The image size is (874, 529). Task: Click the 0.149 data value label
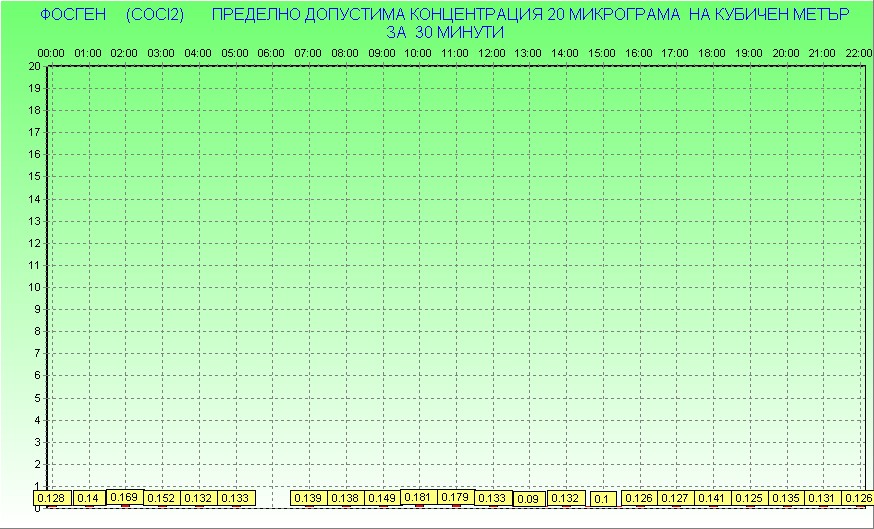pyautogui.click(x=381, y=498)
